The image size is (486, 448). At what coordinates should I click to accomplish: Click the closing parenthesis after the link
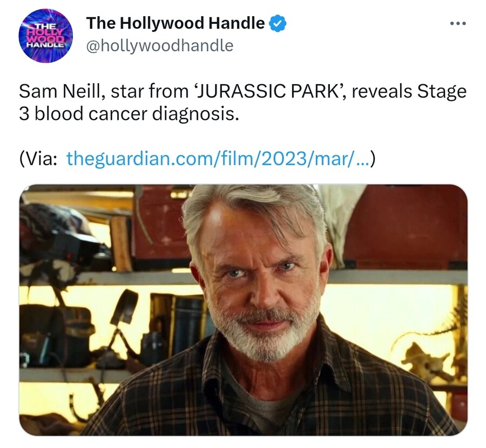pyautogui.click(x=373, y=158)
